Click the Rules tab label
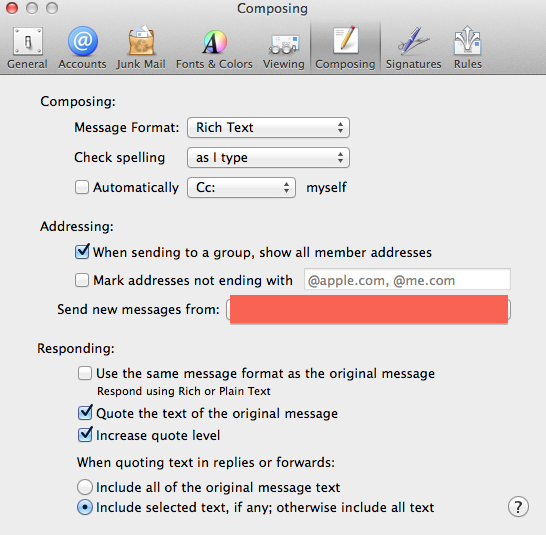Screen dimensions: 546x535 tap(468, 64)
